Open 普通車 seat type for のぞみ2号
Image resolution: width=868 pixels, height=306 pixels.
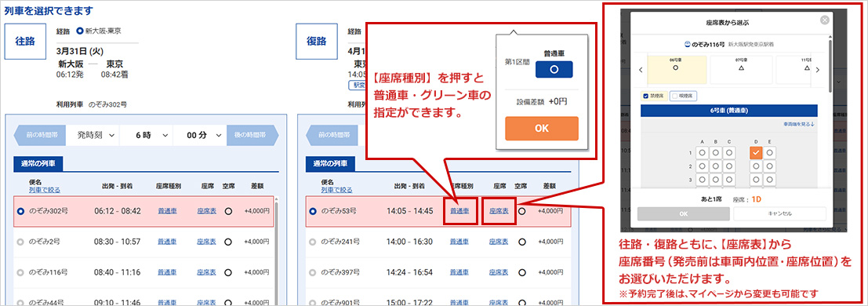point(167,242)
